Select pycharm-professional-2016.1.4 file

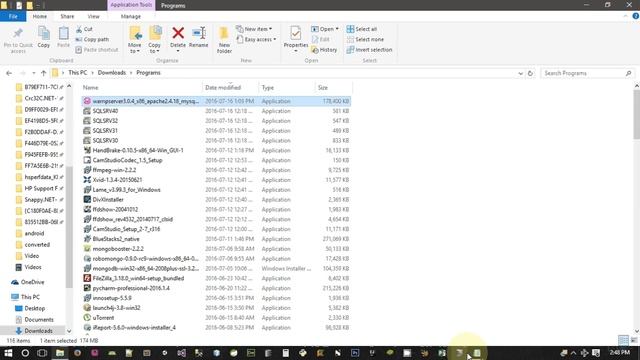216,288
